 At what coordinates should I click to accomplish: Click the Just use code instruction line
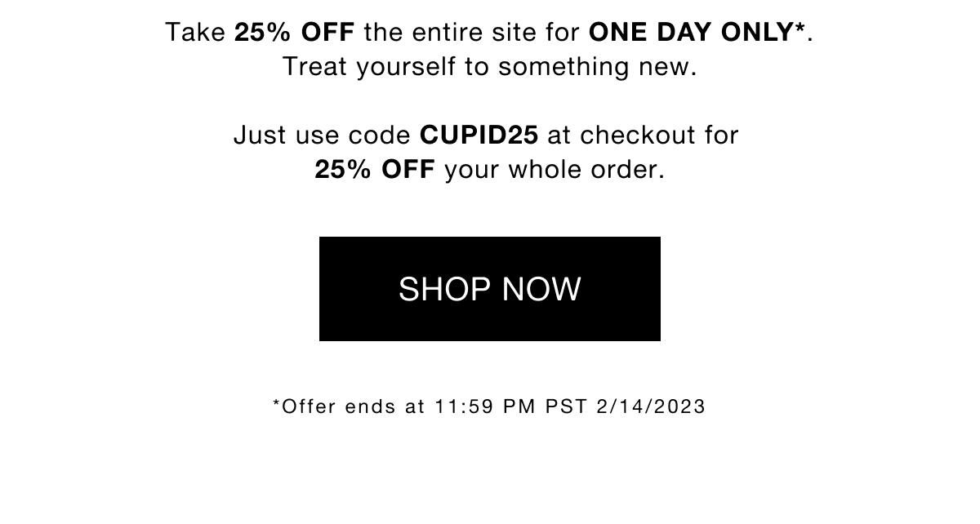[323, 135]
